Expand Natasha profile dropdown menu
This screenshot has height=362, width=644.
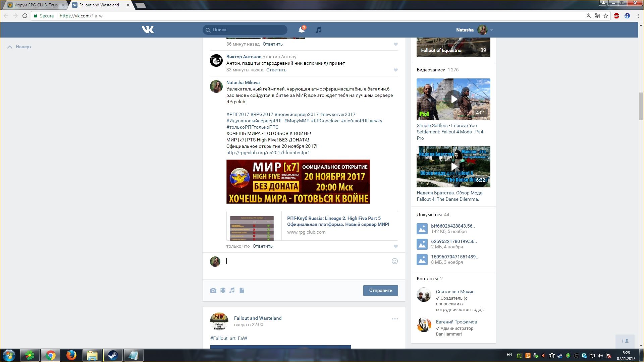click(491, 30)
